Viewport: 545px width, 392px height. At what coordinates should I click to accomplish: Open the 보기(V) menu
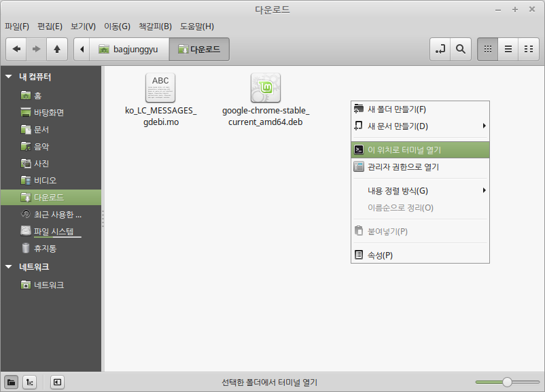point(83,26)
